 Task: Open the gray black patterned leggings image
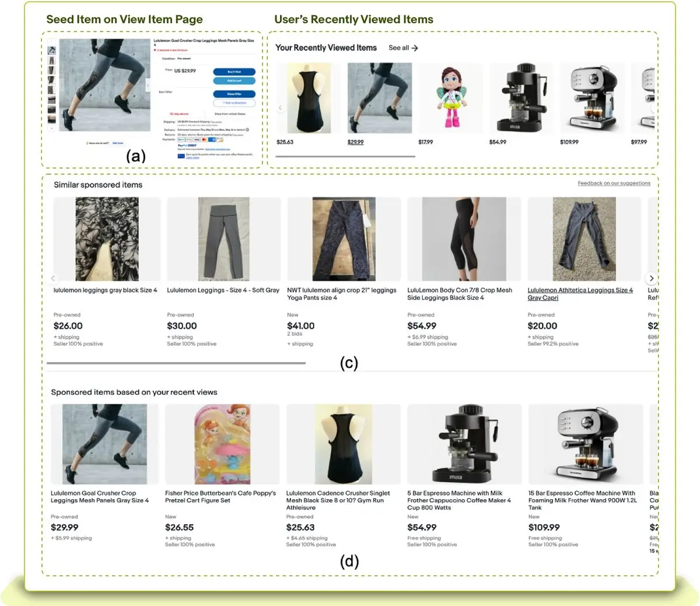point(107,239)
